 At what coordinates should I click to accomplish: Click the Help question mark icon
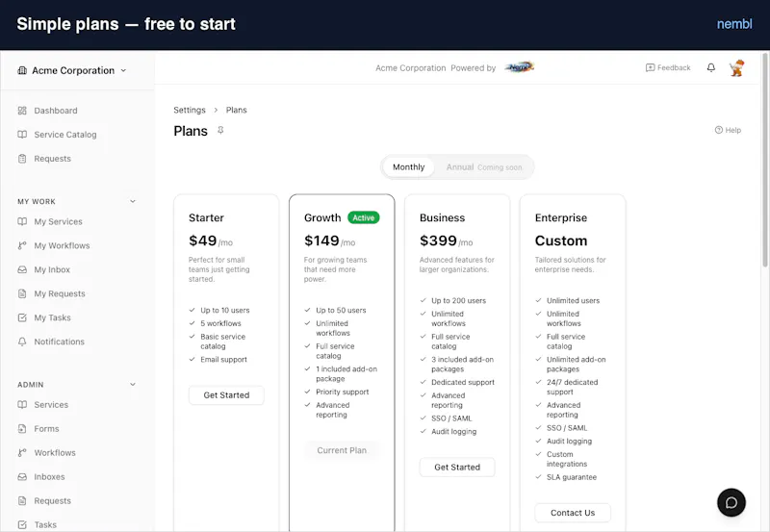click(718, 130)
